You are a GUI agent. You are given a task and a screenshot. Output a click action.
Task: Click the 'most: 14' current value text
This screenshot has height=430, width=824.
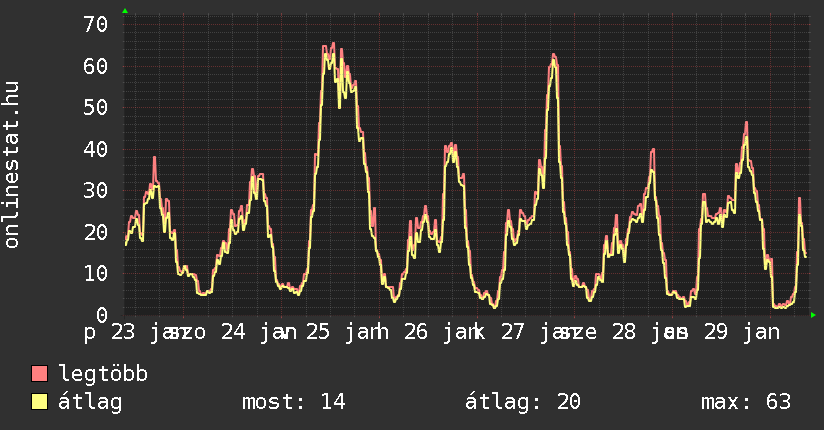293,402
